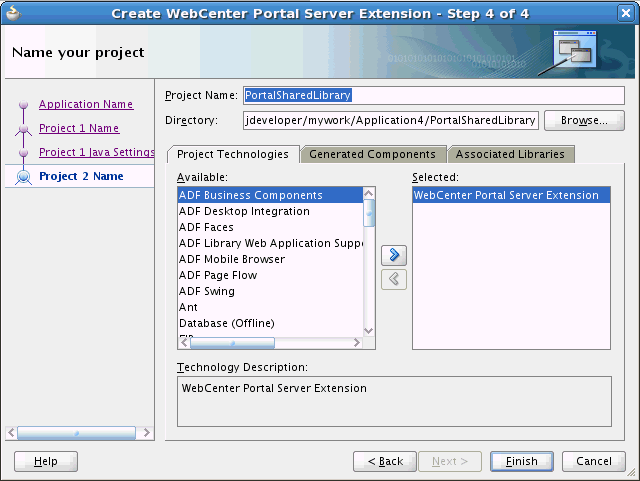Open the Associated Libraries tab
Screen dimensions: 640x481
tap(510, 154)
